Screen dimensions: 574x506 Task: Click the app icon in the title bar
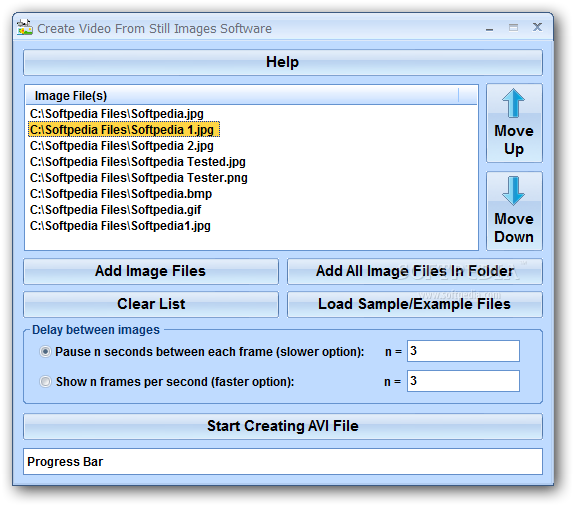[25, 28]
